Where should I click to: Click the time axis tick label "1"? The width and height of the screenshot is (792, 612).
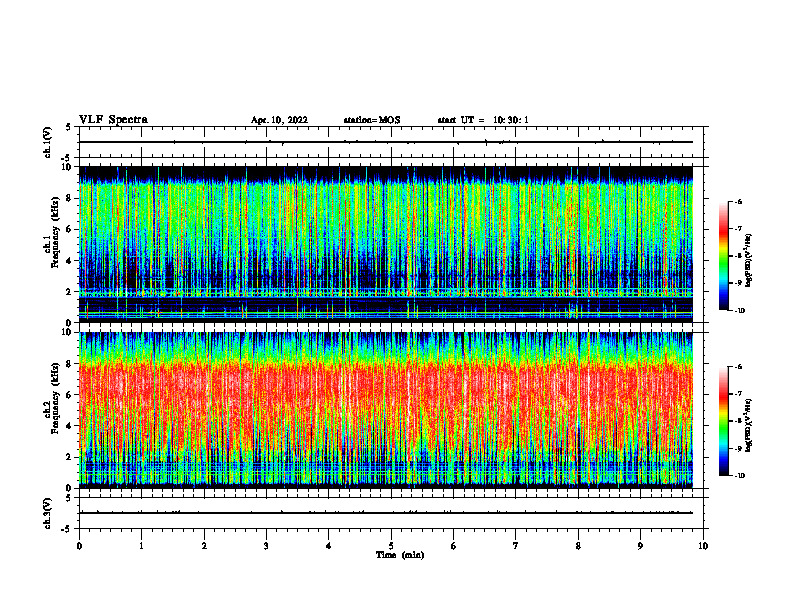point(141,546)
